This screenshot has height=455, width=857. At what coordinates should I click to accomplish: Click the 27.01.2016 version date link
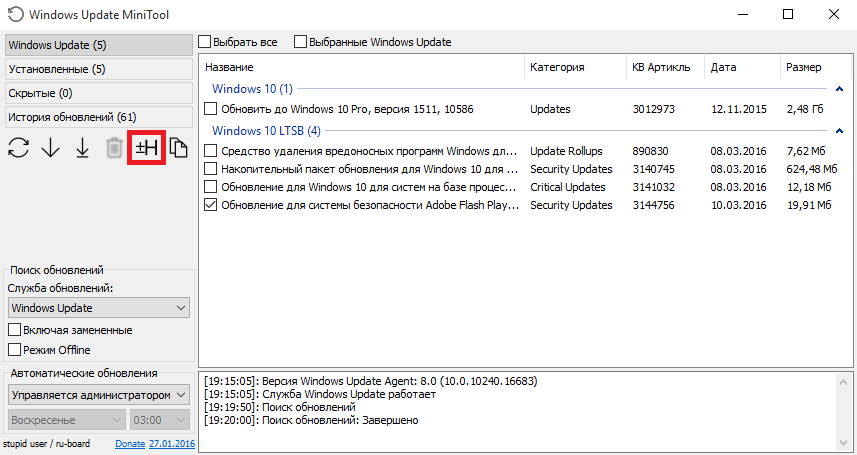pyautogui.click(x=172, y=443)
